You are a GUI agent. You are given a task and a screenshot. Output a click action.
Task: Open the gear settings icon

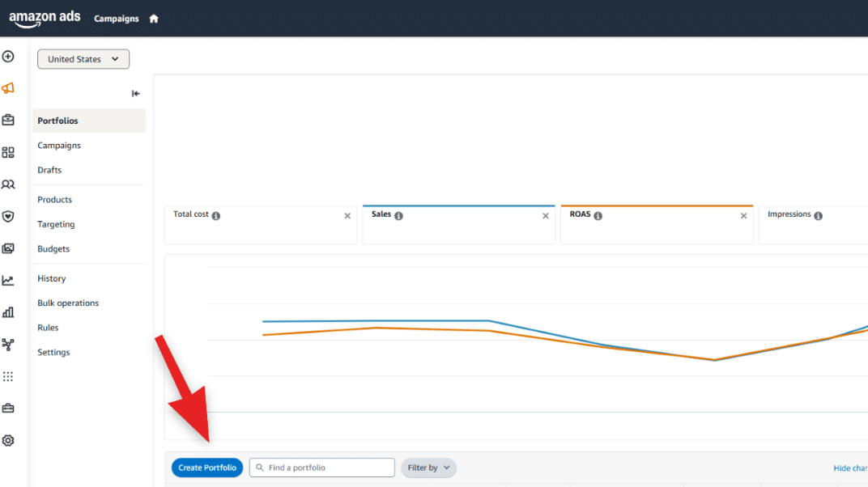pyautogui.click(x=8, y=441)
